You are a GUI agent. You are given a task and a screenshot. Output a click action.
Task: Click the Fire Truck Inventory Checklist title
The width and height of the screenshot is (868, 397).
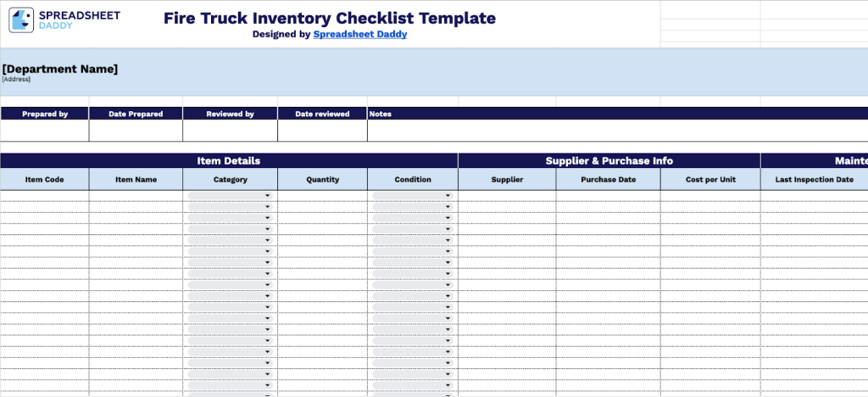(x=330, y=19)
